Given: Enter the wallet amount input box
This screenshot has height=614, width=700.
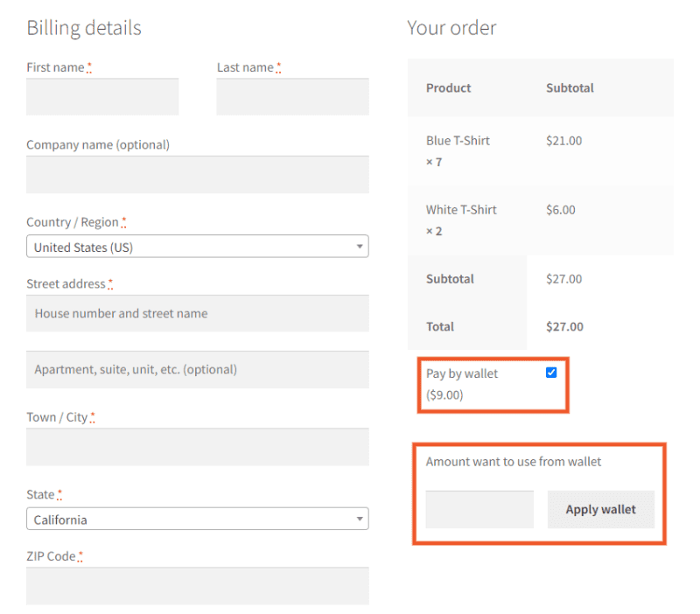Looking at the screenshot, I should [479, 509].
